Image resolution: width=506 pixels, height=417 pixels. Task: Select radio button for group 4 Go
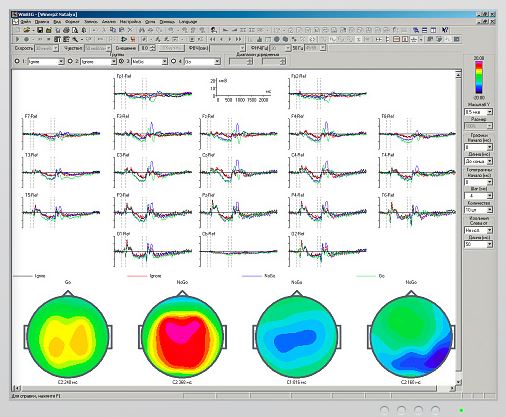pos(173,61)
